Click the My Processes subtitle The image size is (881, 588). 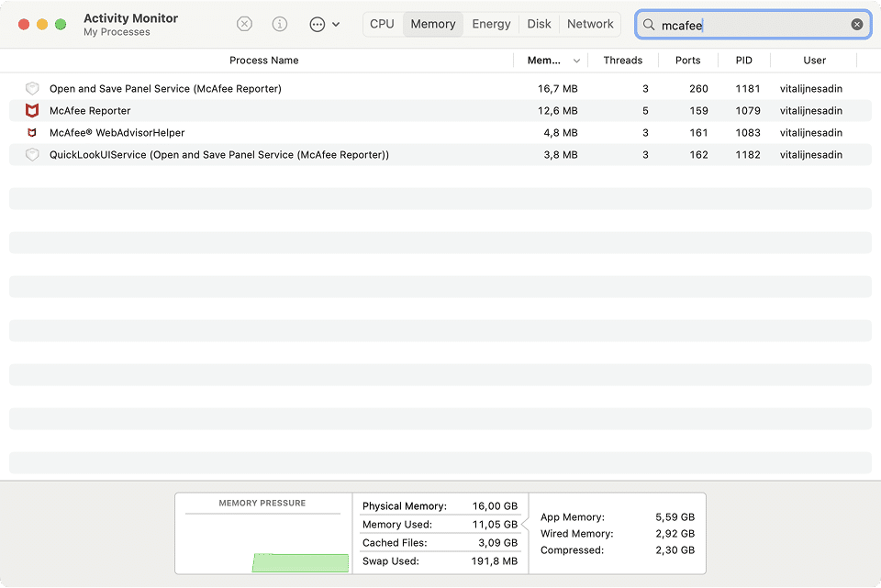(x=117, y=32)
